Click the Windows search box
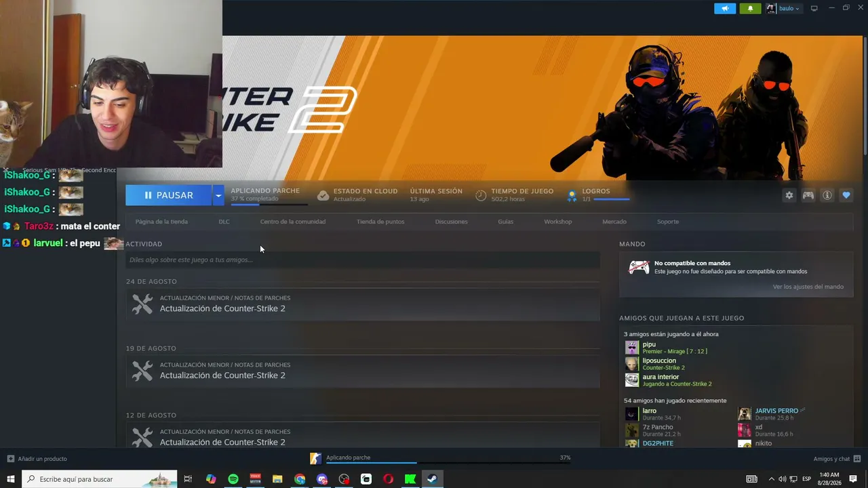This screenshot has width=868, height=488. click(x=100, y=479)
